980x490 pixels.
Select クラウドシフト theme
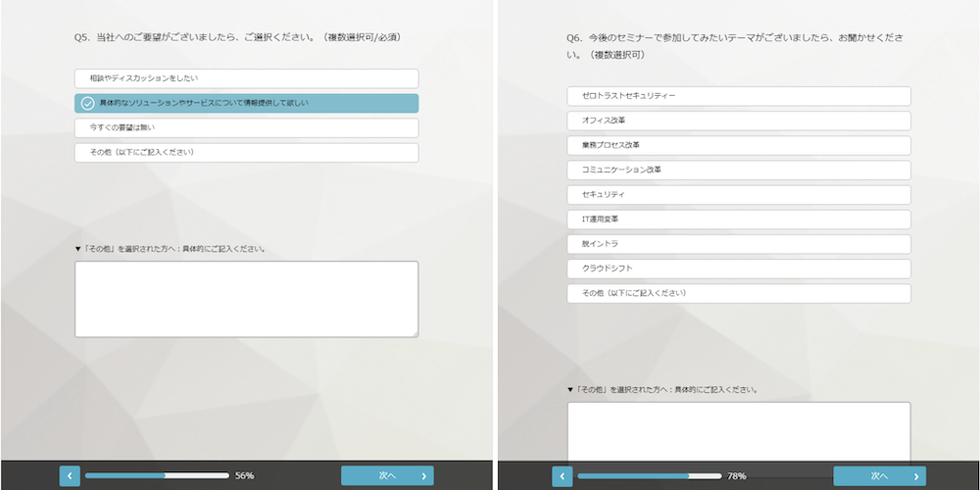tap(738, 269)
